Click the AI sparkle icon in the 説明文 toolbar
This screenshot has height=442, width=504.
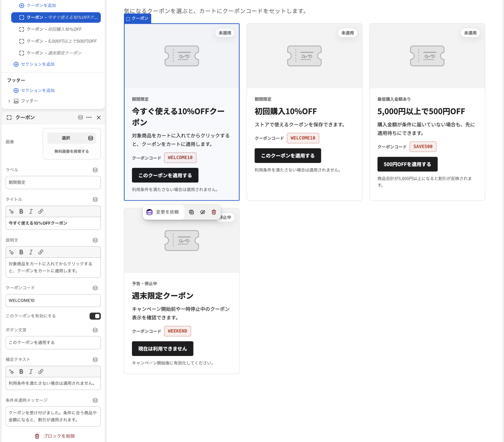[x=12, y=252]
